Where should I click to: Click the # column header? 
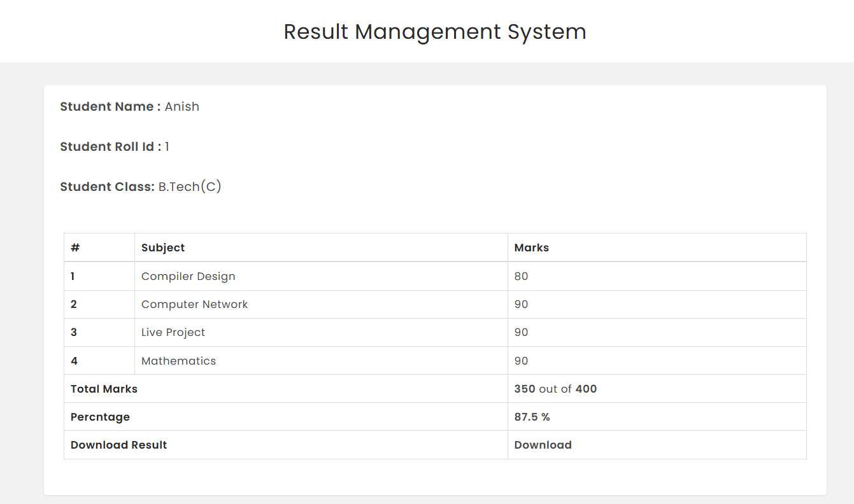pos(75,248)
